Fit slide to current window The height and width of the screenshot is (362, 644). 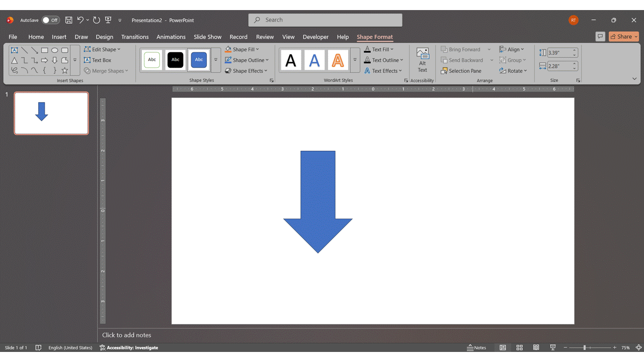tap(638, 347)
